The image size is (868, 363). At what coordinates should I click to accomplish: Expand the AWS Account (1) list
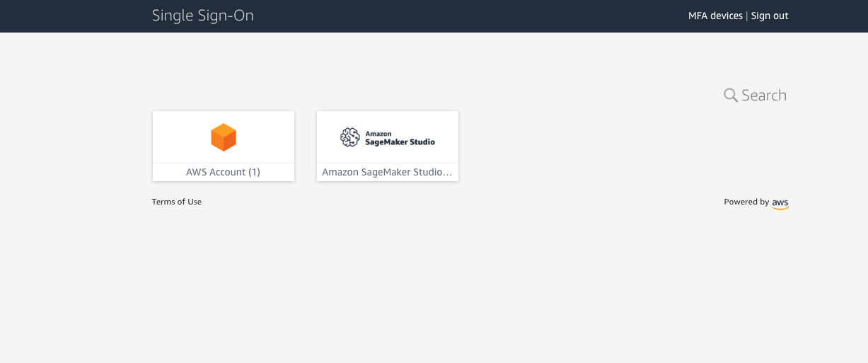(223, 172)
